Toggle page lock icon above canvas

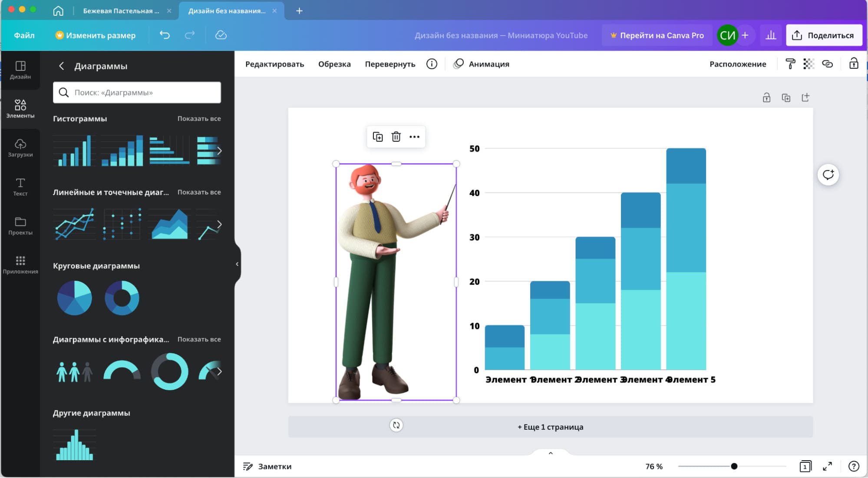click(766, 98)
